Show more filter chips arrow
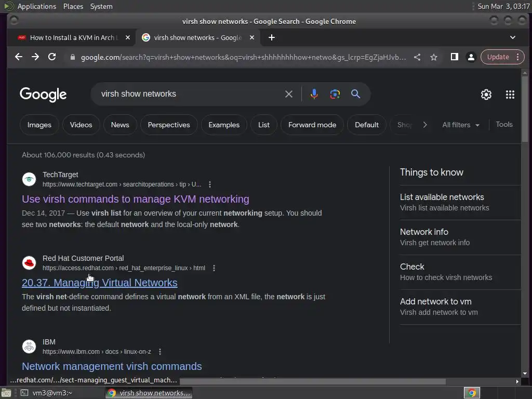The image size is (532, 399). click(x=425, y=125)
